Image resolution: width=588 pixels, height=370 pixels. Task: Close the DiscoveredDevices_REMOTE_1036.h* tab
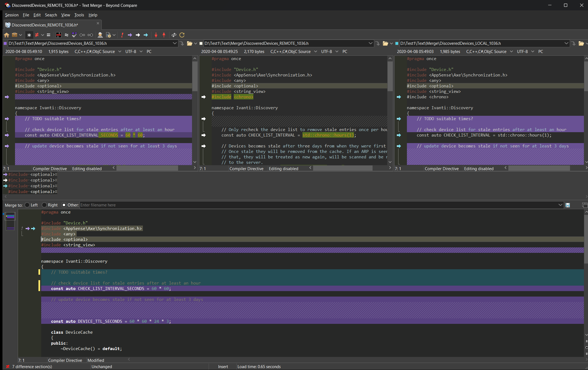point(98,23)
